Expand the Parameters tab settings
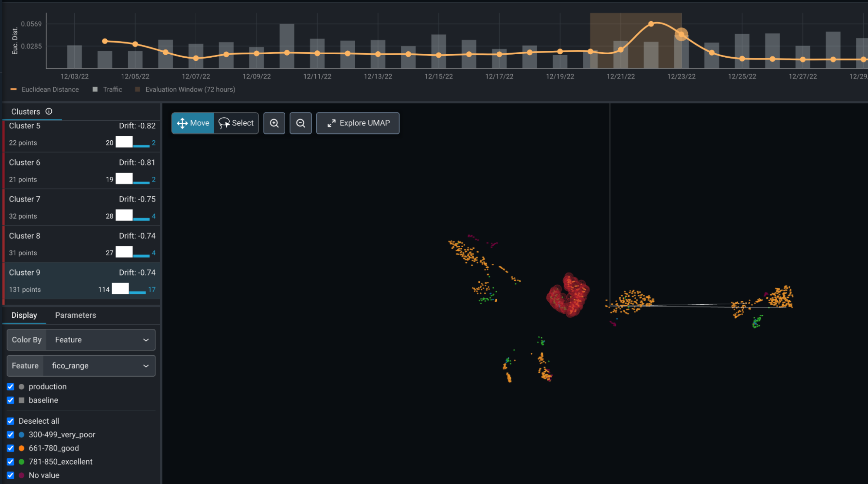Screen dimensions: 868x484 (x=75, y=315)
